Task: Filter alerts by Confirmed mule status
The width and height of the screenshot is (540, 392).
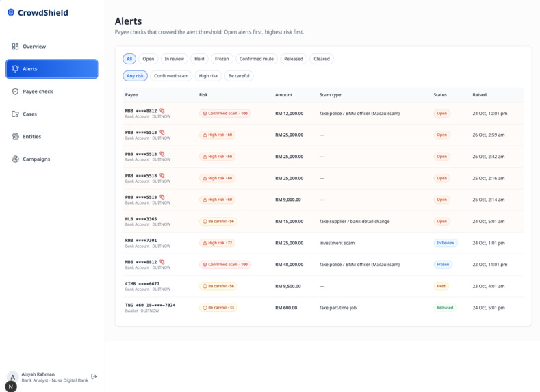Action: tap(257, 59)
